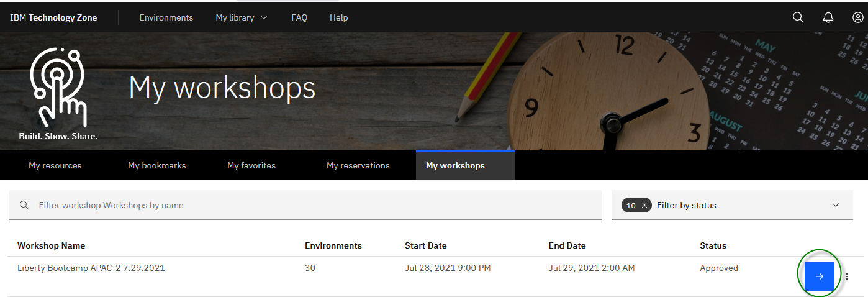Open the FAQ page
The height and width of the screenshot is (297, 868).
click(299, 17)
